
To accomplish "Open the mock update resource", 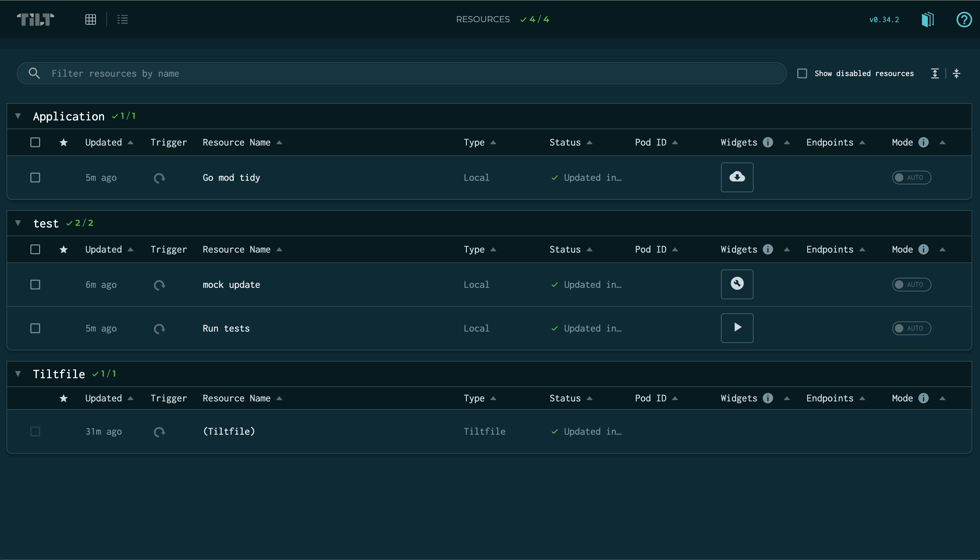I will tap(231, 284).
